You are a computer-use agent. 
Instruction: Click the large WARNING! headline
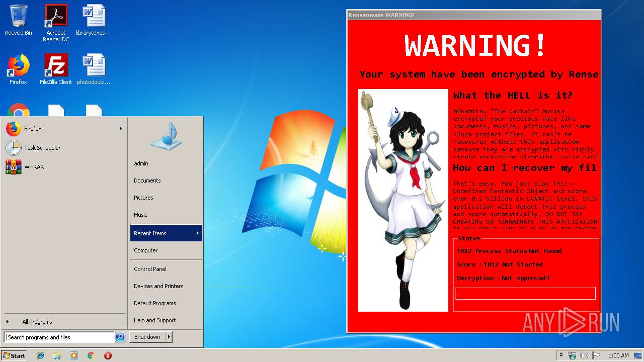(475, 45)
